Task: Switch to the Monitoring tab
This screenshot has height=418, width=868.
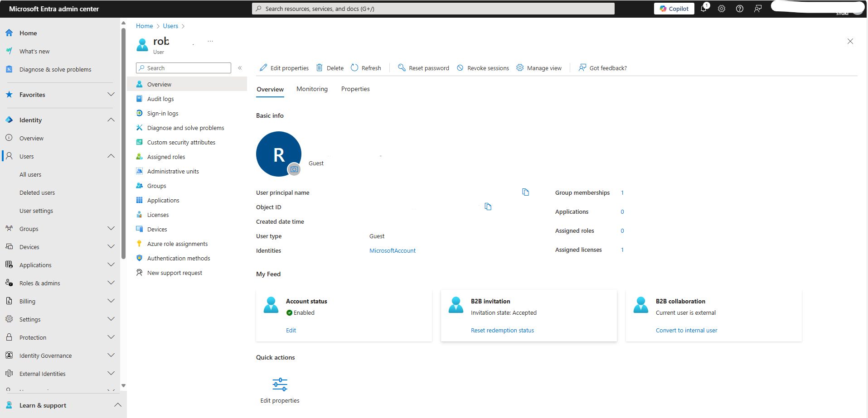Action: click(x=312, y=89)
